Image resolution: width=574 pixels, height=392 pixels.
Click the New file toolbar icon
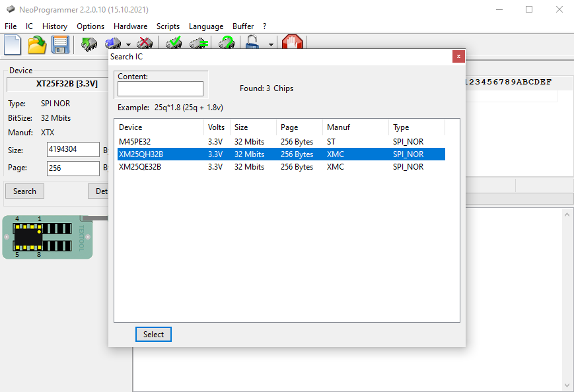pos(13,45)
